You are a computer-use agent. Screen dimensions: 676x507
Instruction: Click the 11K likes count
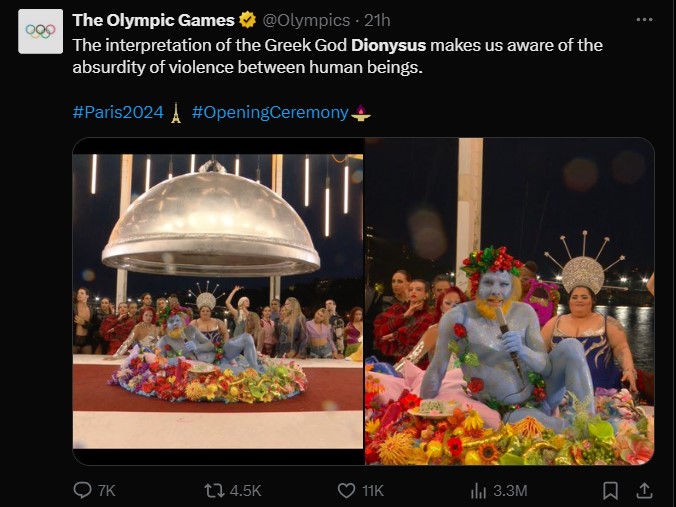[x=373, y=490]
